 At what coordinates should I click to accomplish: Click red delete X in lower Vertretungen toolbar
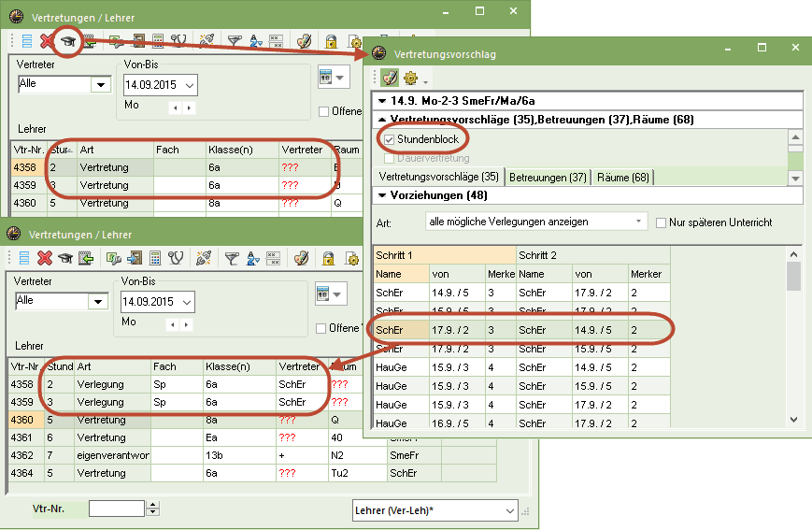[x=45, y=257]
